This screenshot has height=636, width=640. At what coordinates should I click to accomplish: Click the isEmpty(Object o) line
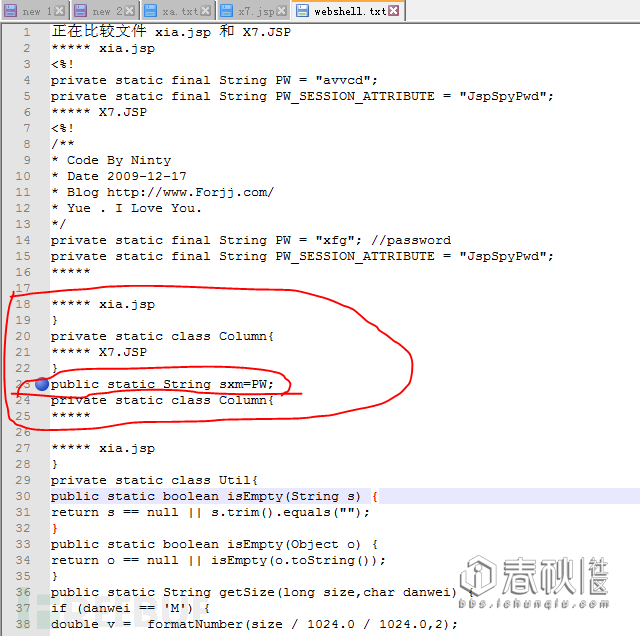click(214, 544)
